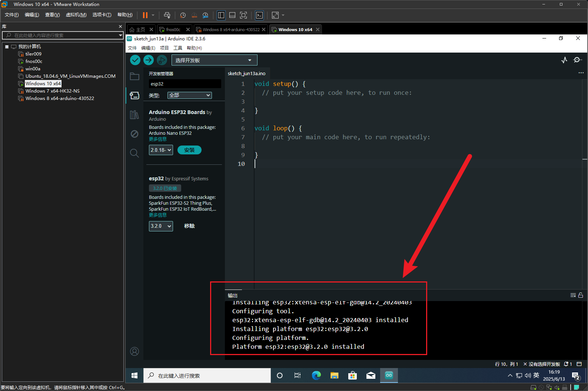Open the Search sidebar icon
The height and width of the screenshot is (391, 588).
134,153
